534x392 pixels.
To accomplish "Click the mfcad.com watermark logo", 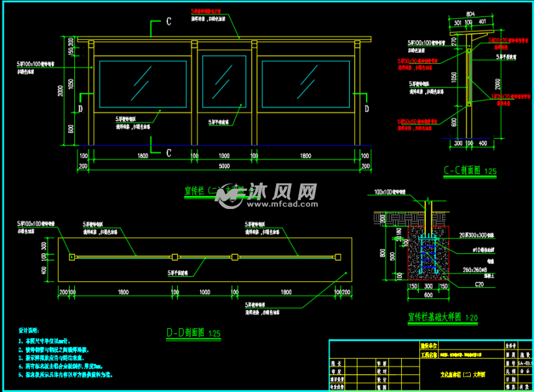I will click(x=267, y=195).
